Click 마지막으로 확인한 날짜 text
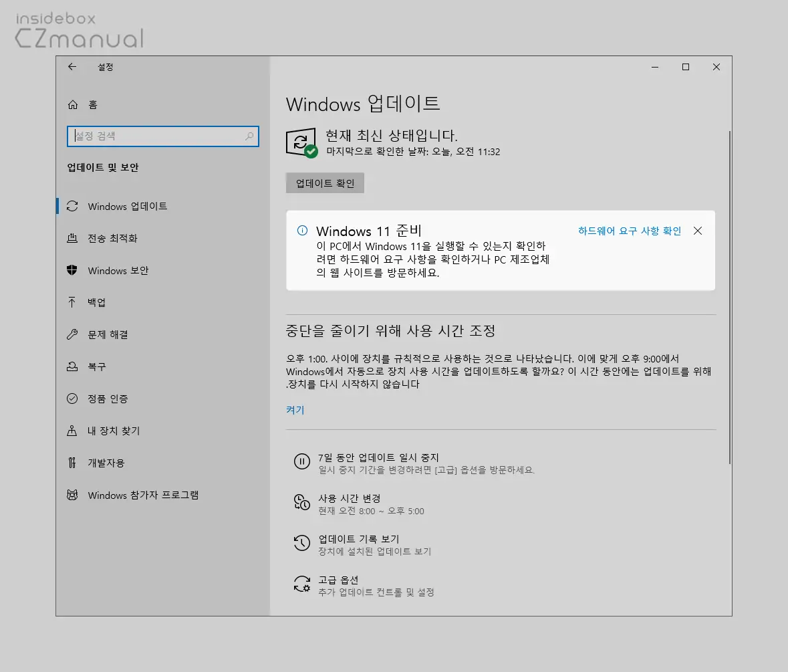This screenshot has height=672, width=788. click(413, 152)
